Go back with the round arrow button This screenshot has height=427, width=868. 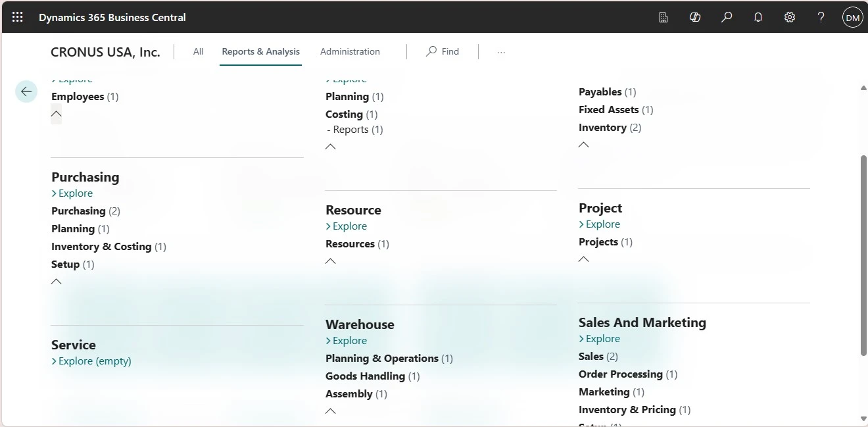[26, 91]
